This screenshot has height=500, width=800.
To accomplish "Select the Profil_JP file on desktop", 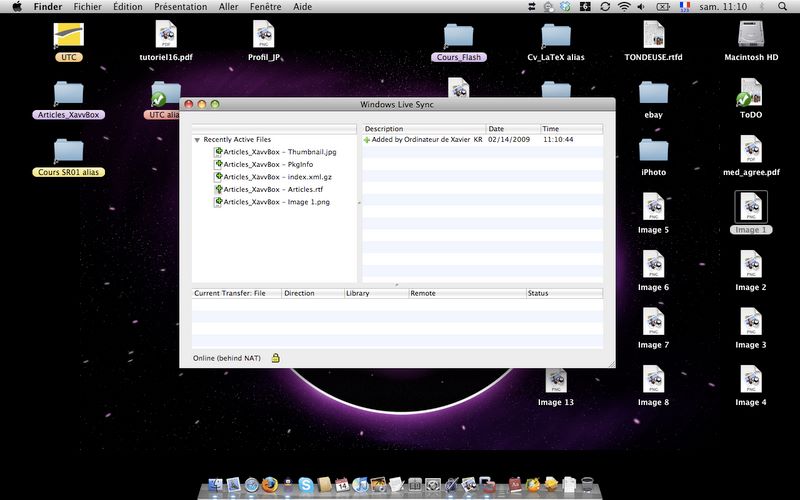I will point(264,41).
